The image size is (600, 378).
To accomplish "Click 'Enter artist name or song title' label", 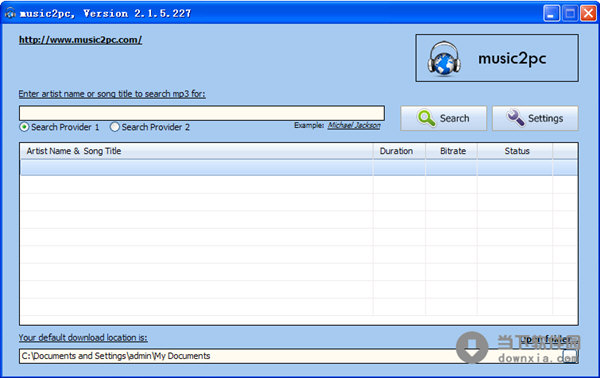I will (112, 94).
